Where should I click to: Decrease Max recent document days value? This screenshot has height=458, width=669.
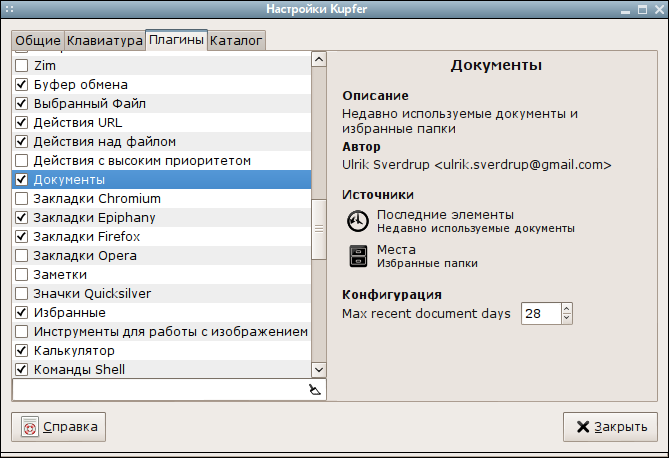pos(567,318)
